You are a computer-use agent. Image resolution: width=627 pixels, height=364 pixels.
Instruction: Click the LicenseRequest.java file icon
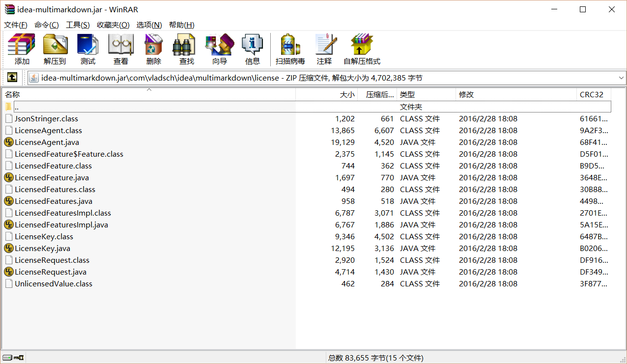[8, 272]
